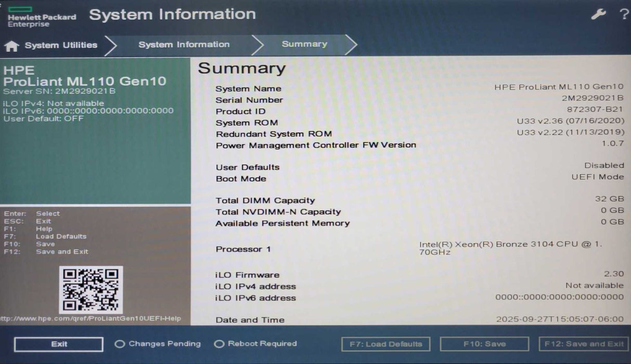Click Power Management Controller FW Version label
Viewport: 631px width, 364px height.
coord(316,145)
